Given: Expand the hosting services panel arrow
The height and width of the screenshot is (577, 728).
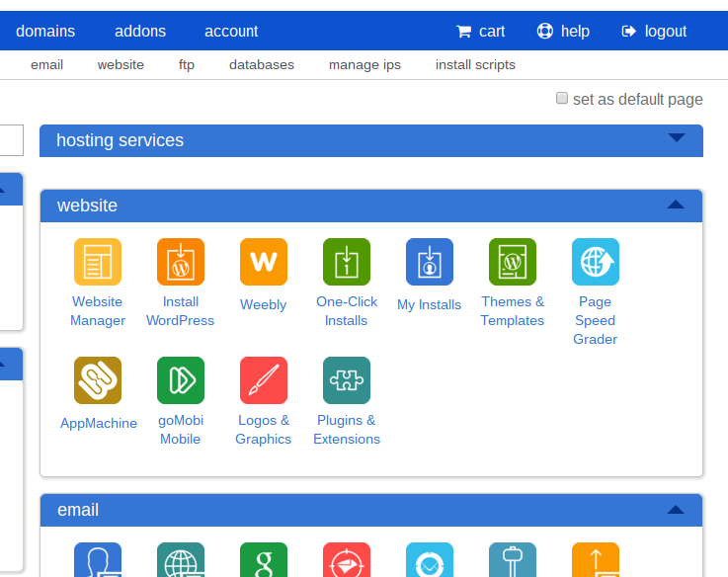Looking at the screenshot, I should click(x=677, y=137).
